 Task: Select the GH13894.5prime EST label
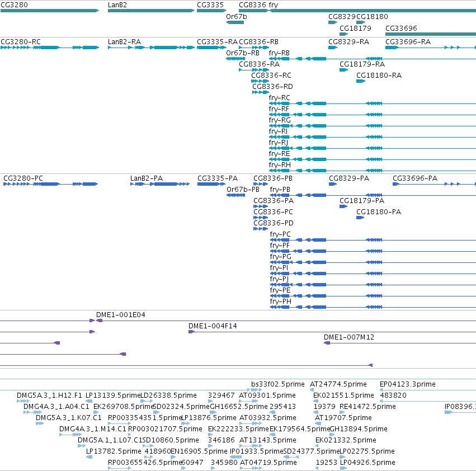[358, 429]
